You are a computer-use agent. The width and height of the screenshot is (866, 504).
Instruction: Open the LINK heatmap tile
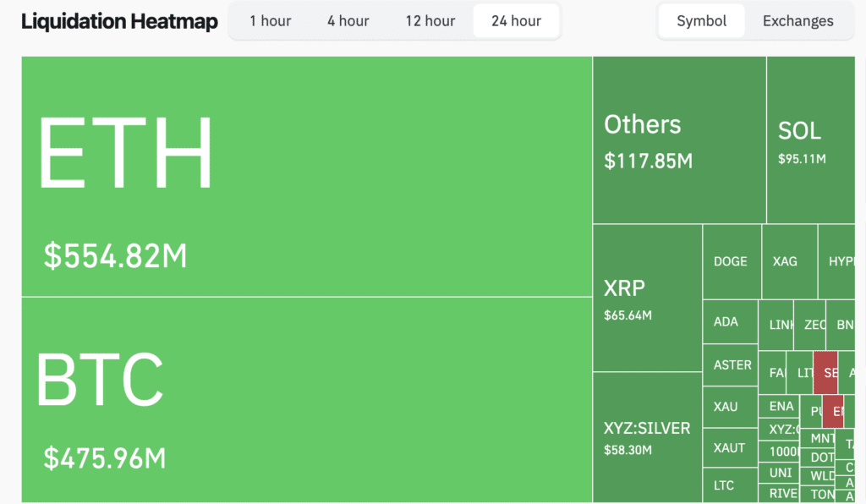(x=776, y=325)
